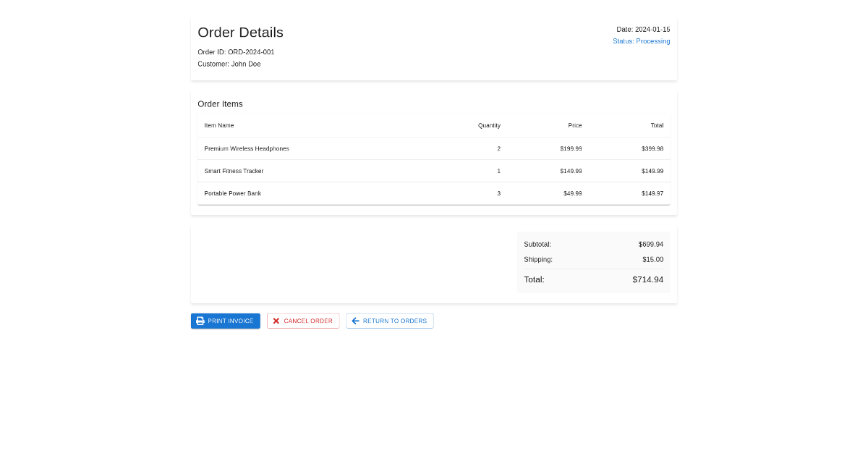Select the Smart Fitness Tracker row
This screenshot has height=456, width=868.
434,171
